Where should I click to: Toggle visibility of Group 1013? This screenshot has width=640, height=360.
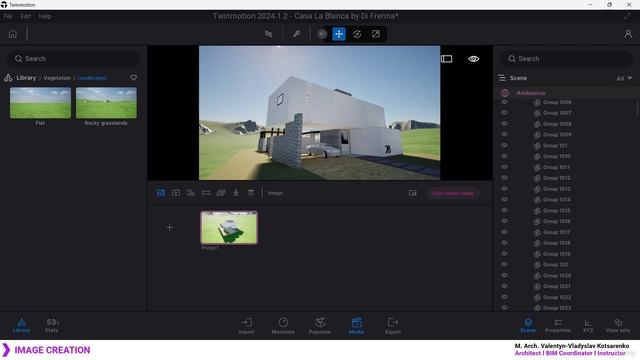click(504, 189)
